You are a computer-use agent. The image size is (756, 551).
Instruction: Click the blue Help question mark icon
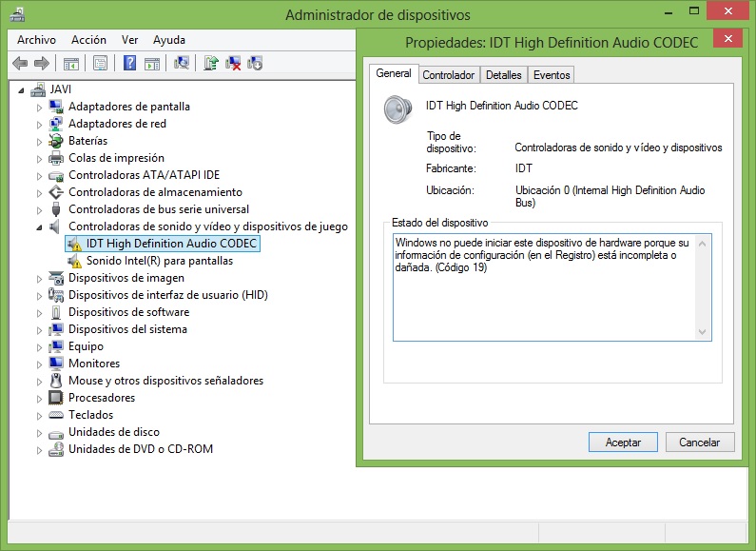click(x=129, y=63)
